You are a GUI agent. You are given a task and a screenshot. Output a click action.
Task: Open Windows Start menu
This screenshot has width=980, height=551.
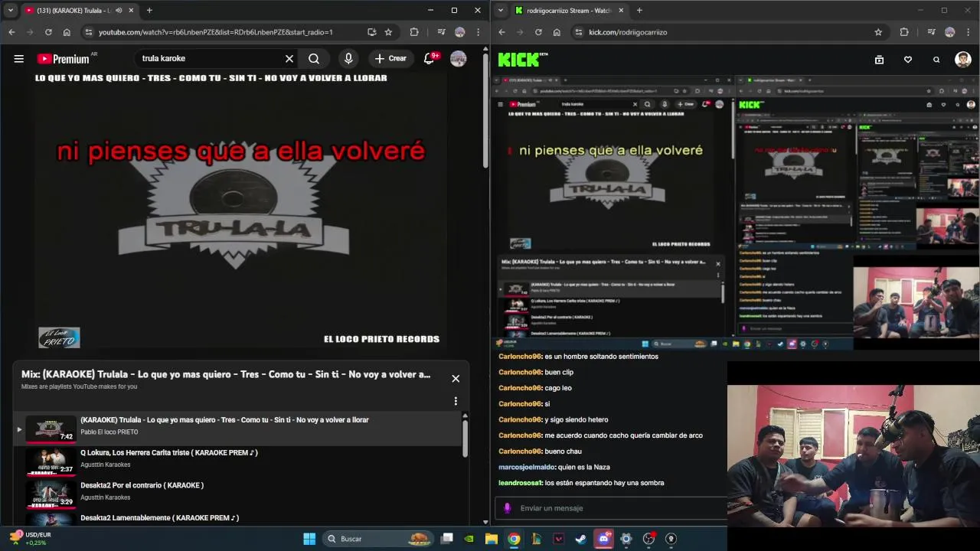tap(309, 539)
